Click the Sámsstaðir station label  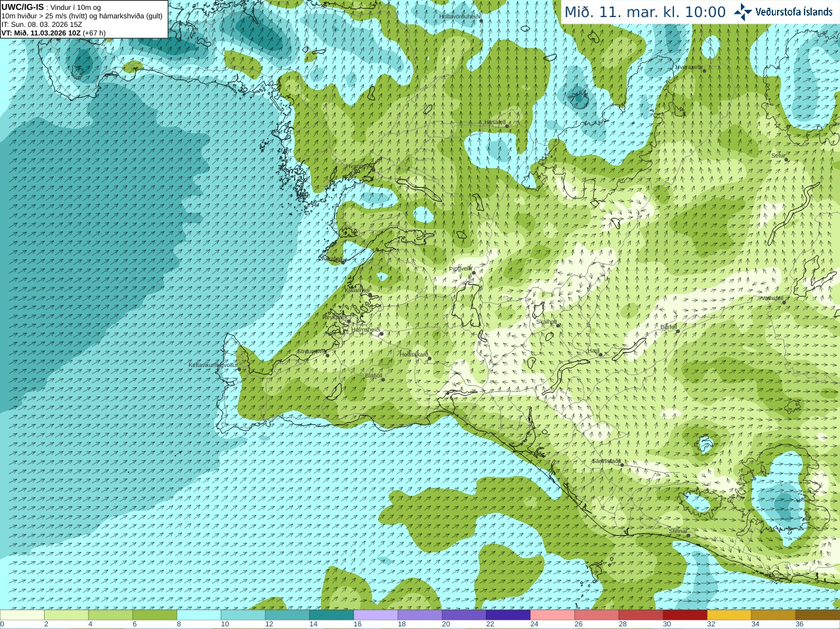tap(606, 461)
